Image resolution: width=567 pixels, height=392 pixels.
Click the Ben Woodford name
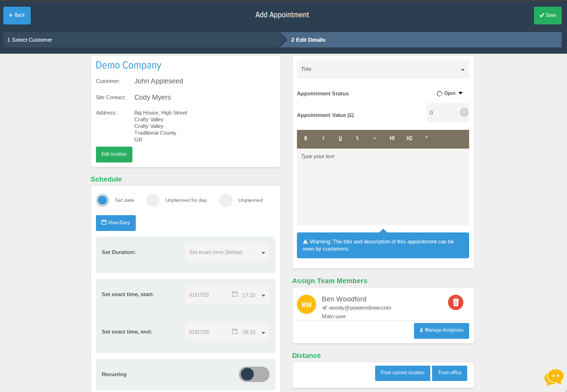click(344, 299)
